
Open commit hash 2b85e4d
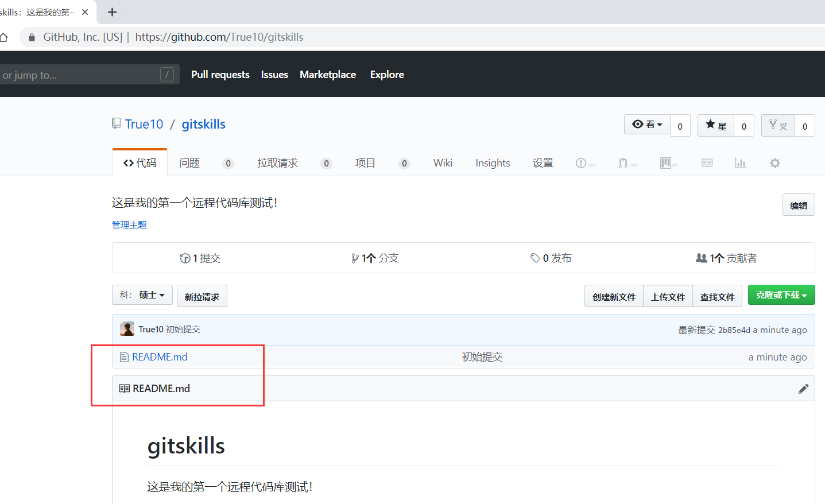734,330
